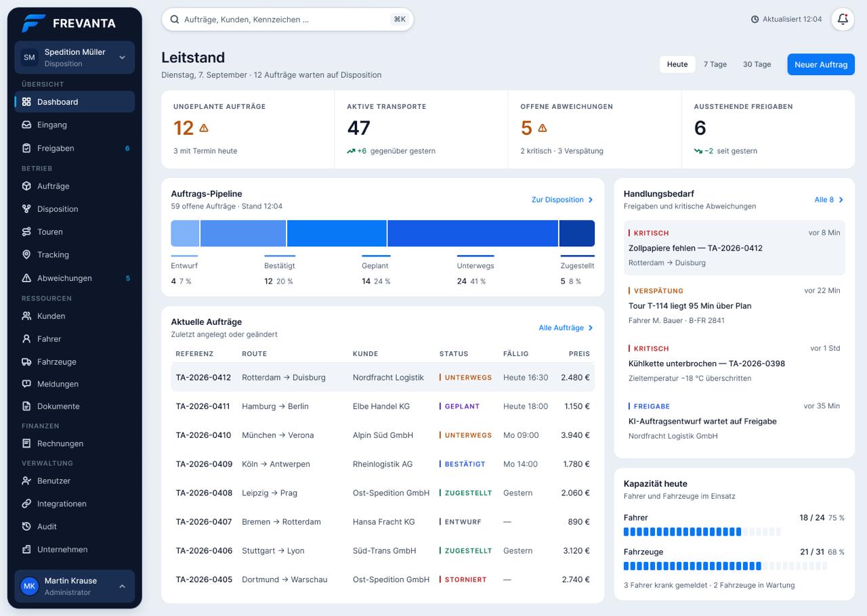This screenshot has width=867, height=616.
Task: Select the Heute time range
Action: pos(677,64)
